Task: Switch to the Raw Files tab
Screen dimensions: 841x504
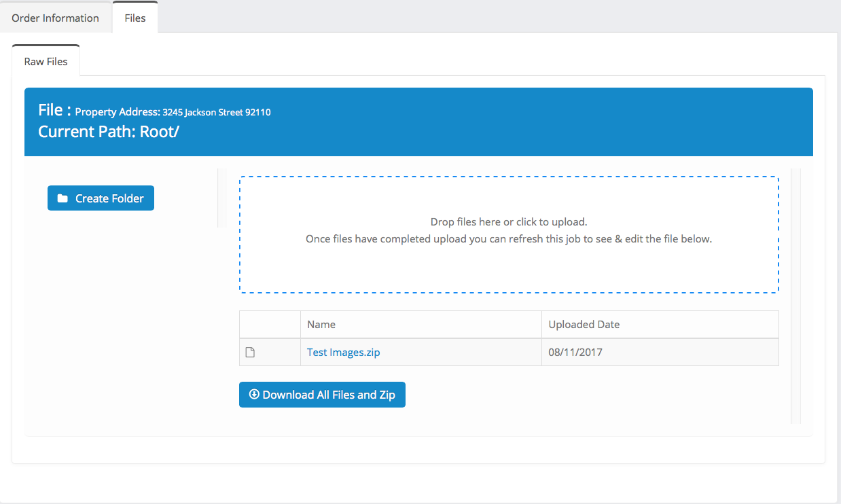Action: [46, 61]
